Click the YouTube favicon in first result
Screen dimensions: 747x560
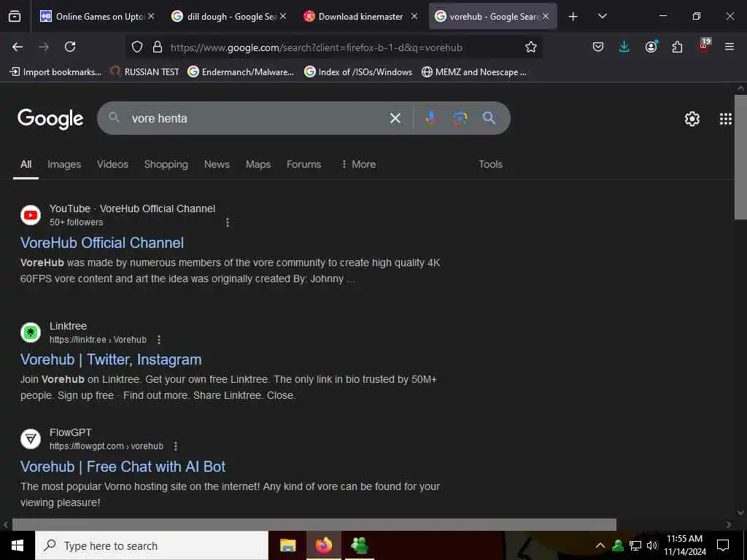click(x=31, y=215)
